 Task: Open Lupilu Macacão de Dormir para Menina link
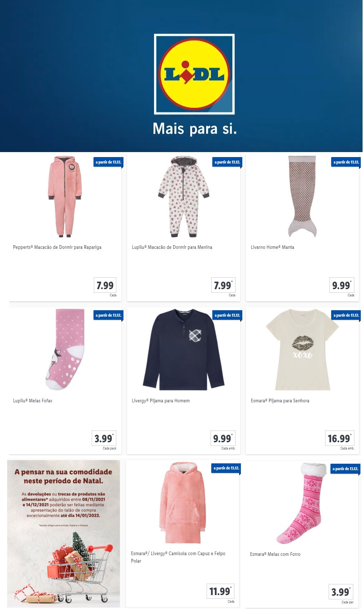pyautogui.click(x=172, y=247)
